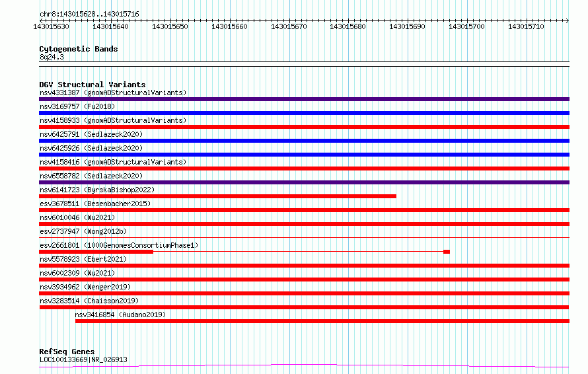Viewport: 588px width, 374px height.
Task: Click nsv6010046 (Wu2021) label
Action: pyautogui.click(x=77, y=217)
